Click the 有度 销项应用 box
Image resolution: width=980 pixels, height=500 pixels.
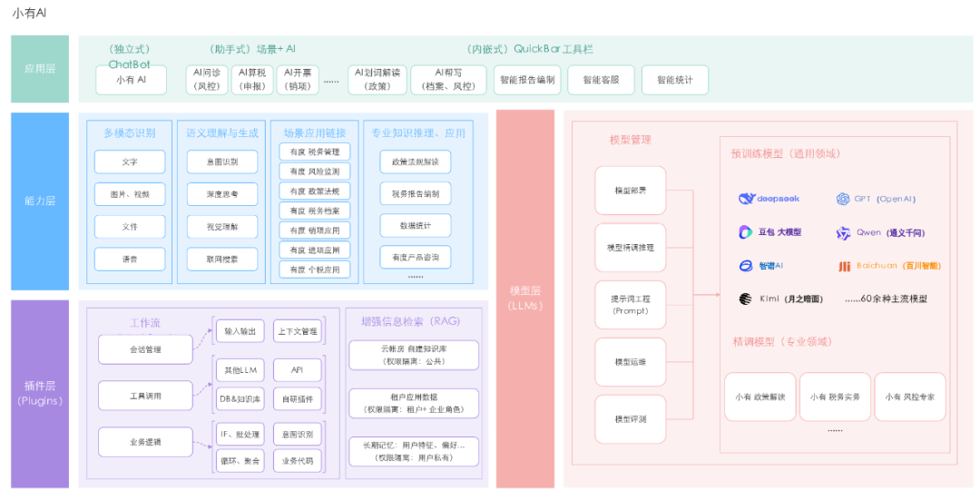click(x=315, y=230)
